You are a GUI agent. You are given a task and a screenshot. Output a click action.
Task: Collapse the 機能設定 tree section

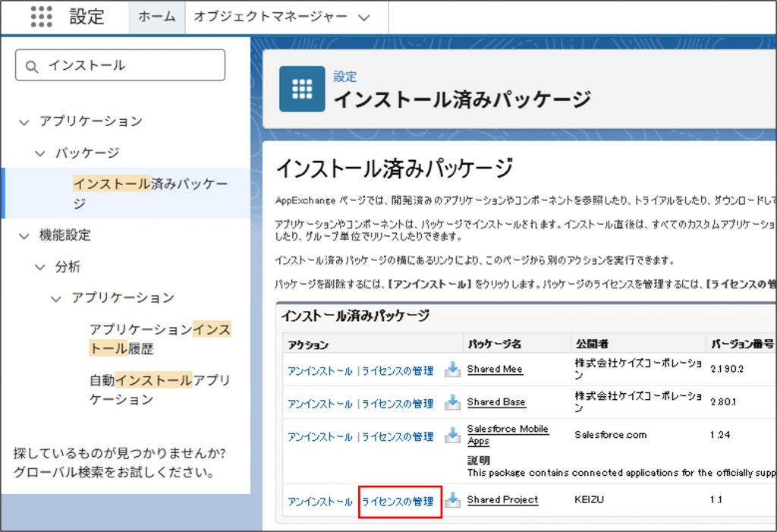[x=24, y=236]
